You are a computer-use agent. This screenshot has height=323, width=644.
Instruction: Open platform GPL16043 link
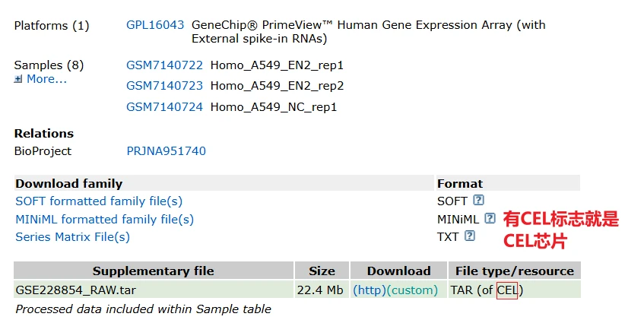155,25
